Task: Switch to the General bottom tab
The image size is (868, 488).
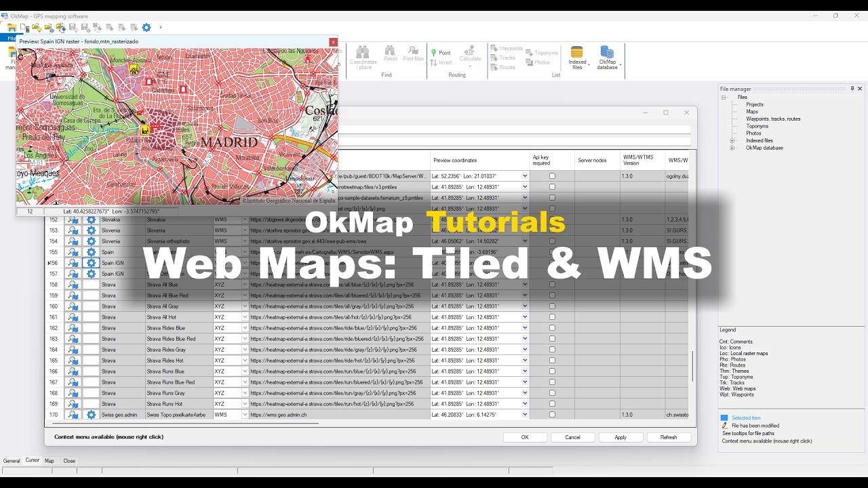Action: [12, 461]
